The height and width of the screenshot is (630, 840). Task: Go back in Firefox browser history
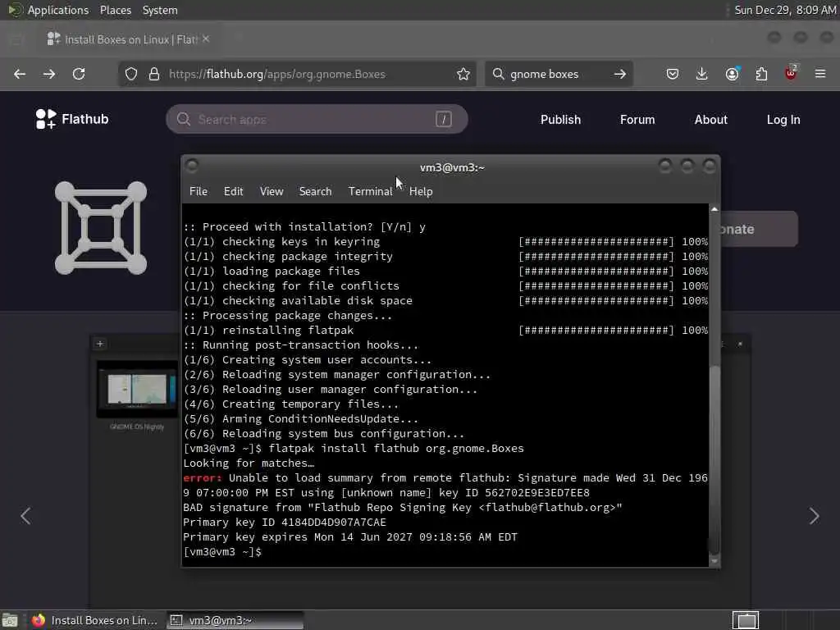click(x=20, y=74)
